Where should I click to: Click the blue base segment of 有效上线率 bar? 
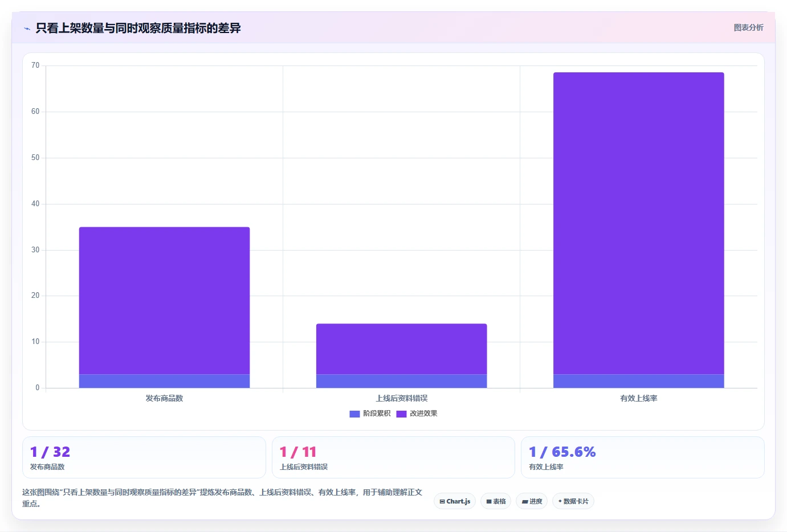click(x=638, y=381)
